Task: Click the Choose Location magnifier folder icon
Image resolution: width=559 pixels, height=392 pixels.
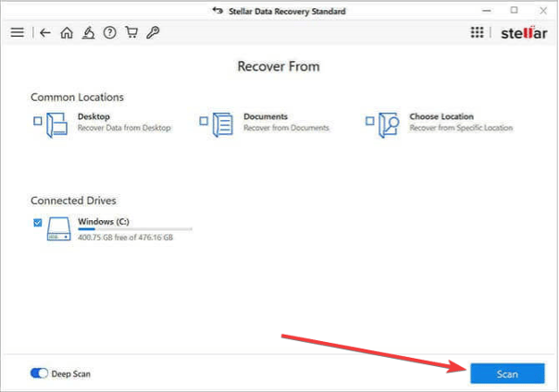Action: click(389, 125)
